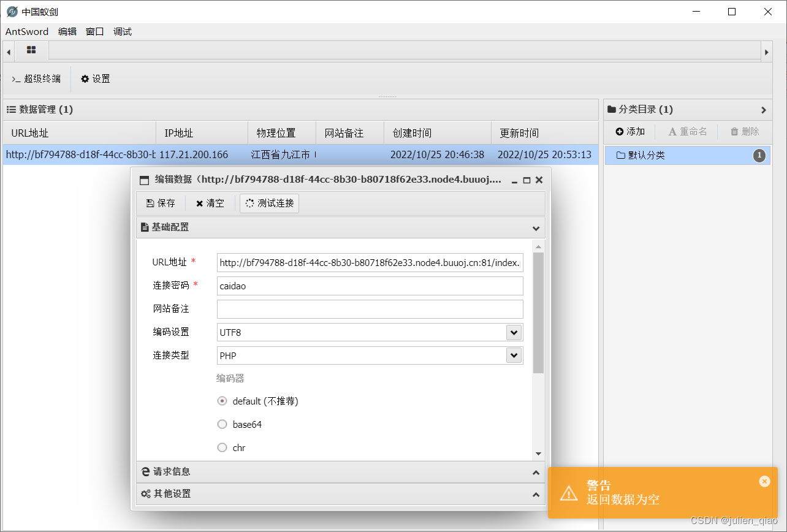Dismiss the orange warning notification
The image size is (787, 532).
pos(764,481)
